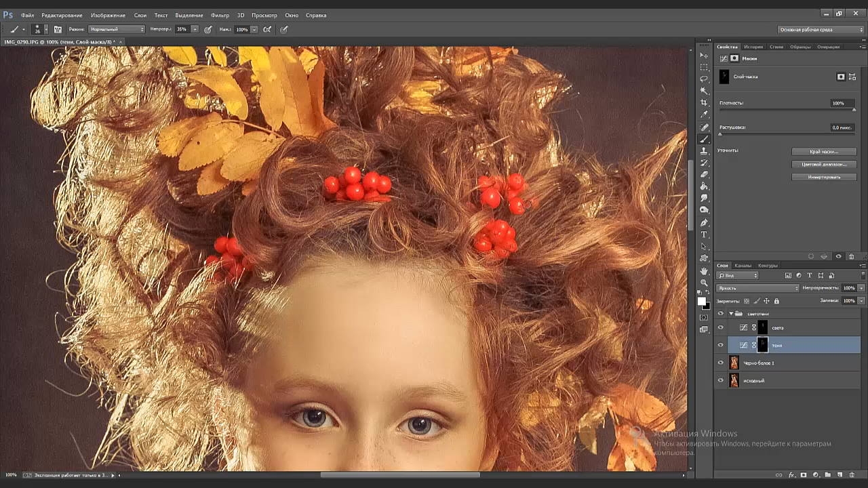868x488 pixels.
Task: Click the 'Инвертировать' button
Action: [x=824, y=177]
